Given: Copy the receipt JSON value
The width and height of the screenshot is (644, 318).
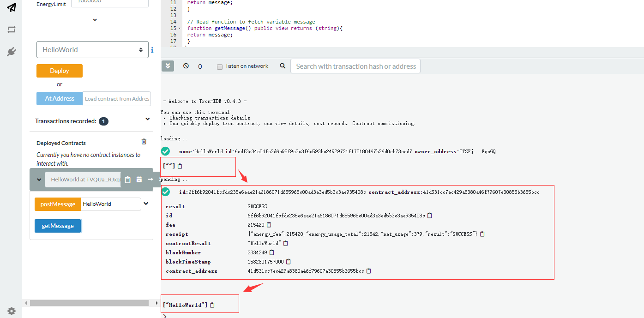Looking at the screenshot, I should tap(482, 234).
